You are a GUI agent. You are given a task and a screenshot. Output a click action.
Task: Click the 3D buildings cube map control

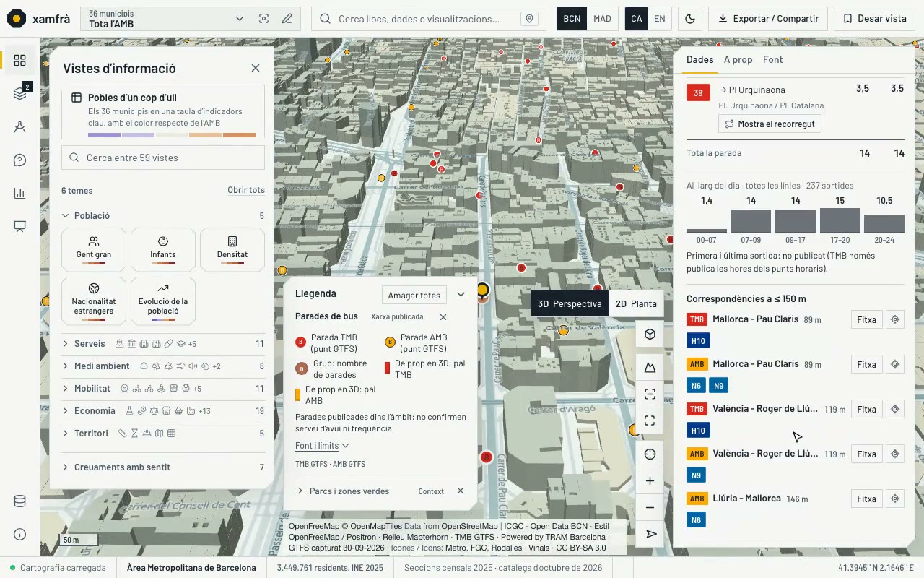pyautogui.click(x=650, y=335)
